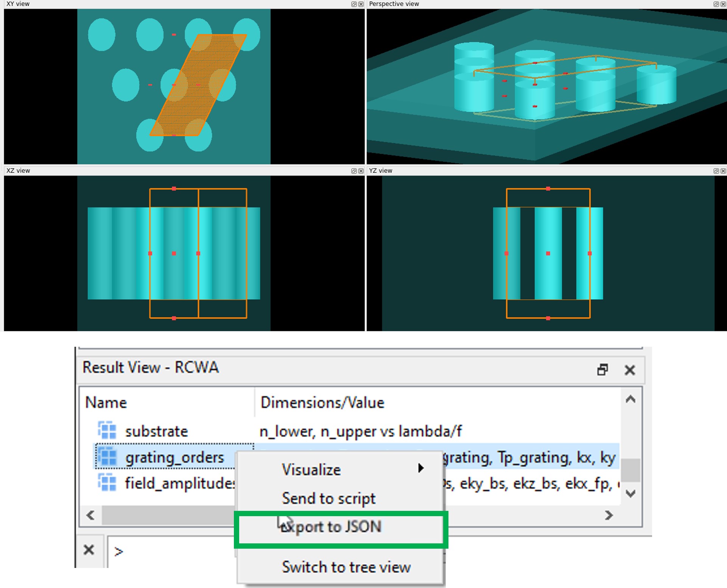Float the YZ view pane
The image size is (727, 588).
coord(716,171)
